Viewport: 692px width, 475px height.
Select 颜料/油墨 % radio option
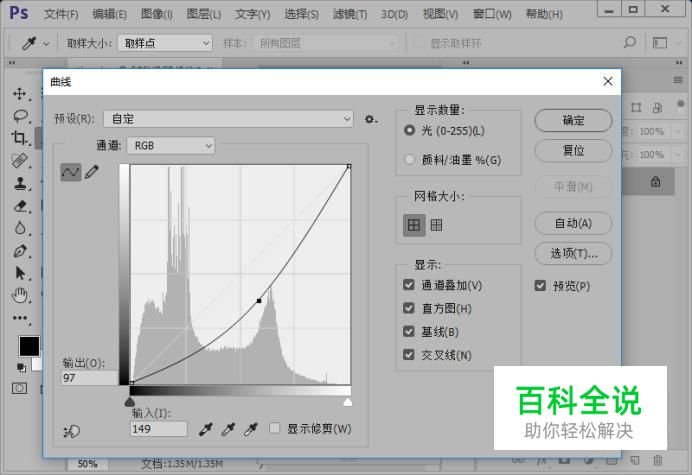tap(410, 159)
